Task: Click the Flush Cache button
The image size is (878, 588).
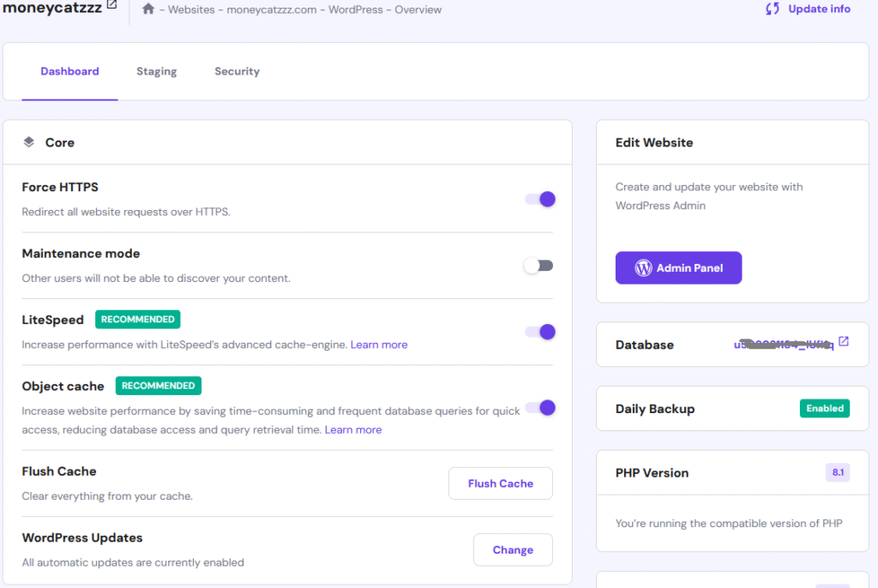Action: pos(501,483)
